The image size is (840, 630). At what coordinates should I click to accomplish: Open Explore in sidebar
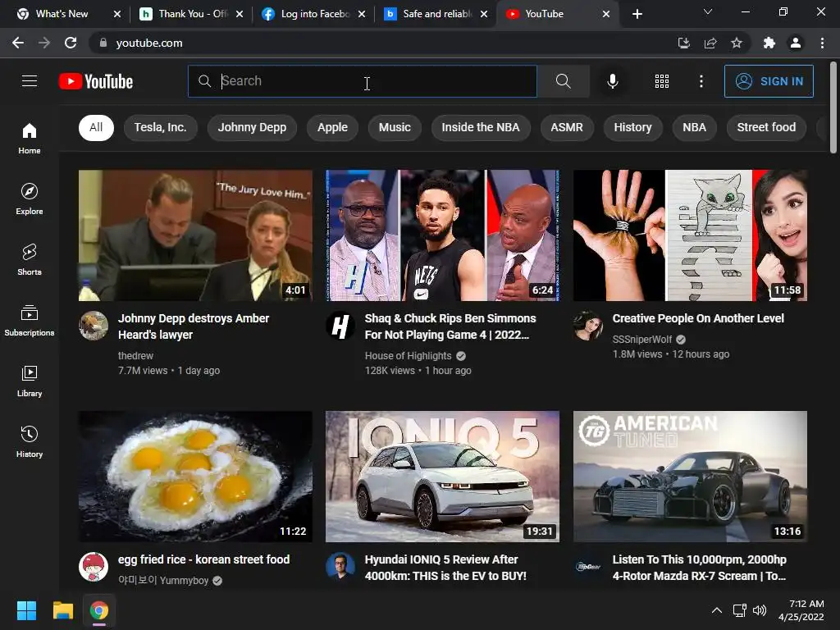pos(30,199)
